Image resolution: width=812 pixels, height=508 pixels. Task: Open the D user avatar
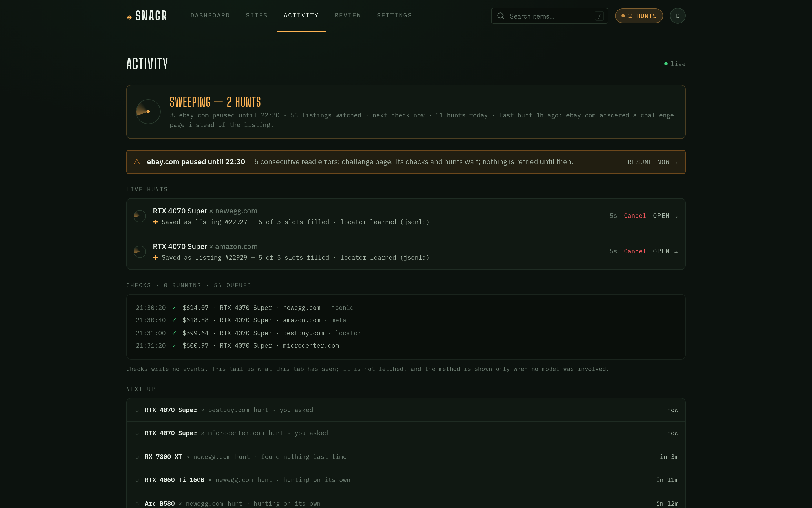[678, 16]
